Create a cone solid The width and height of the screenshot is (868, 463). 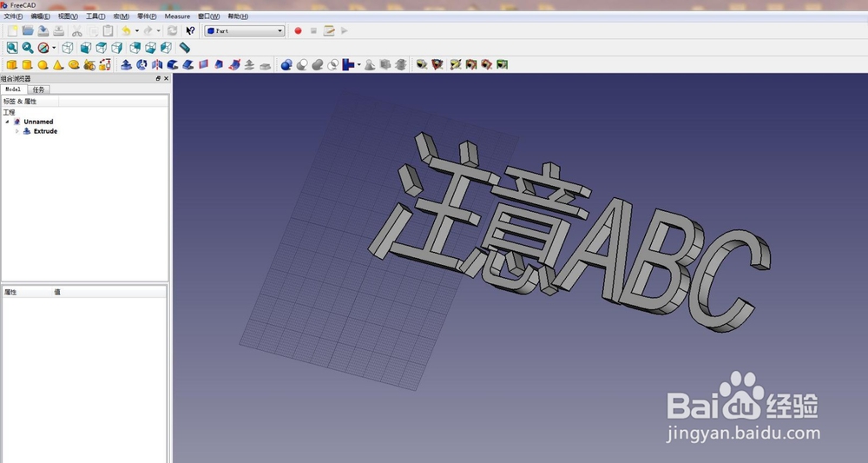[x=58, y=65]
